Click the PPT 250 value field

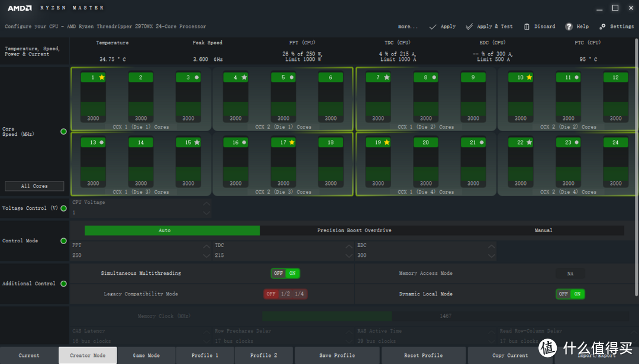[x=137, y=255]
